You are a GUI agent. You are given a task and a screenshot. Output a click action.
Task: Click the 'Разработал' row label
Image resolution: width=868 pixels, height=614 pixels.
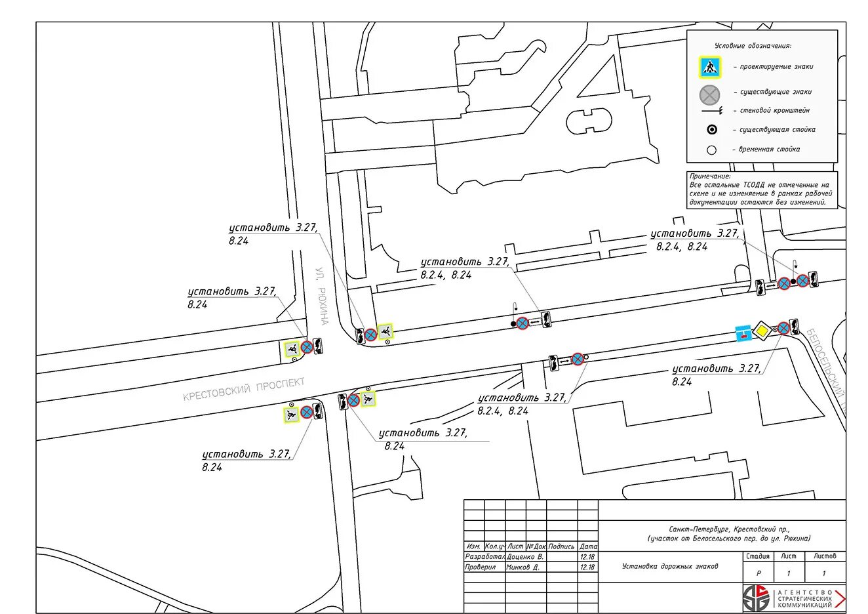pos(484,557)
